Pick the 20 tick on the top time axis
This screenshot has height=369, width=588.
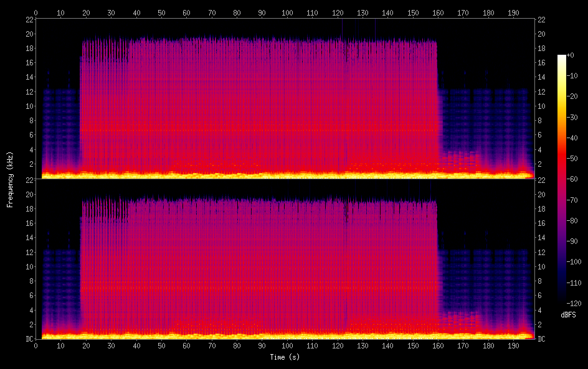pos(86,12)
